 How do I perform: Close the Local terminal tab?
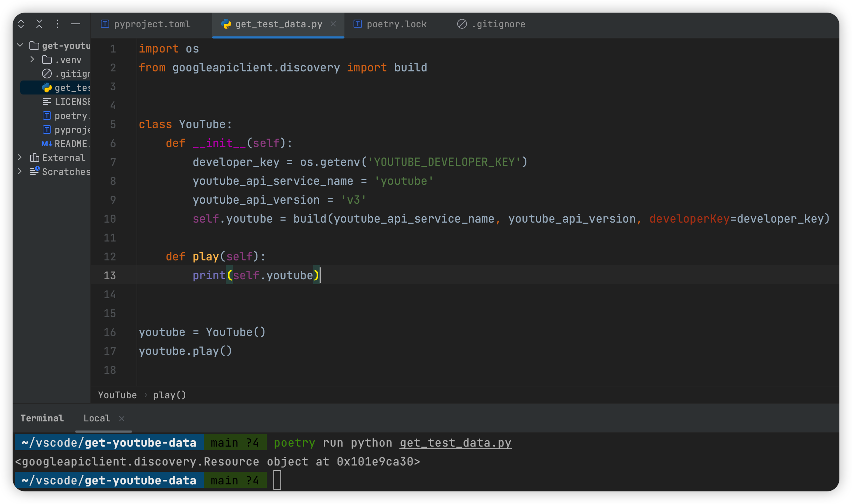tap(122, 418)
